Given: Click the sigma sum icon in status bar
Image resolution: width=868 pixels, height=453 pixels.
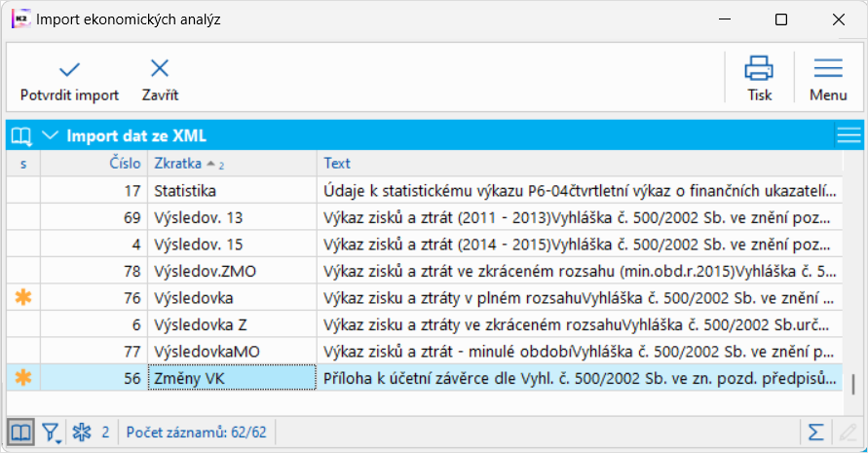Looking at the screenshot, I should [x=816, y=432].
